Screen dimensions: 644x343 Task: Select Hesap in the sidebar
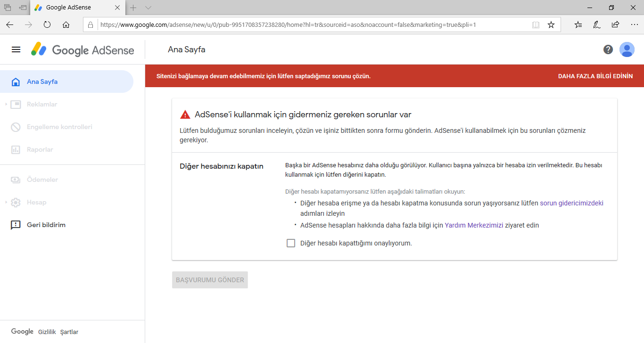[x=66, y=202]
